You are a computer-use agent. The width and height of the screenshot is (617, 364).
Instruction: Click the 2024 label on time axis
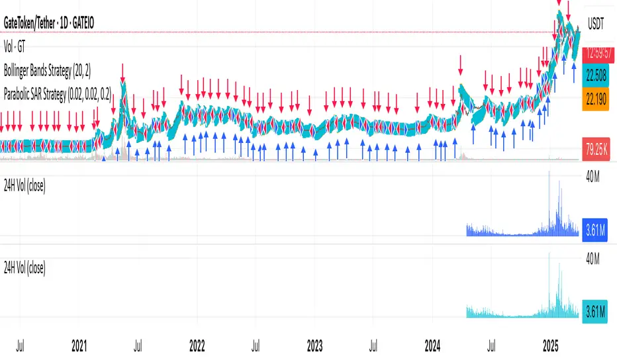[x=432, y=346]
